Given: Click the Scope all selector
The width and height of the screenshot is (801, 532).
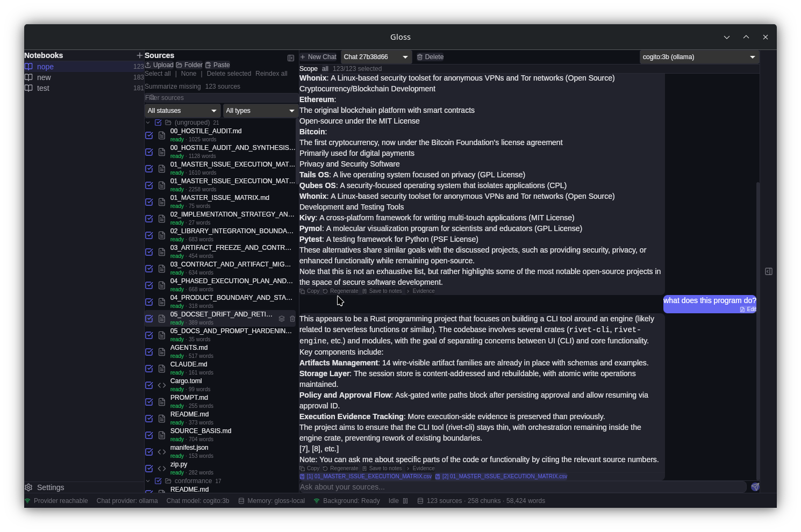Looking at the screenshot, I should 325,69.
